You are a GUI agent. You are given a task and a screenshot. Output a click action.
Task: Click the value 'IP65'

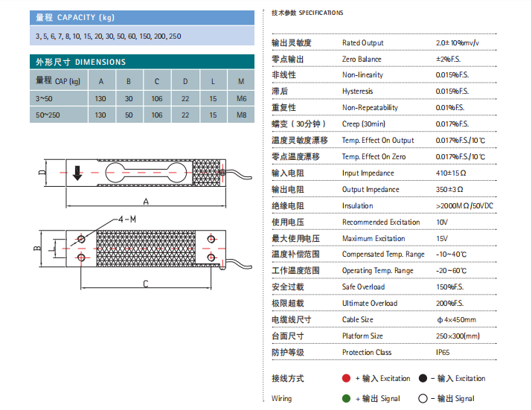pos(443,352)
